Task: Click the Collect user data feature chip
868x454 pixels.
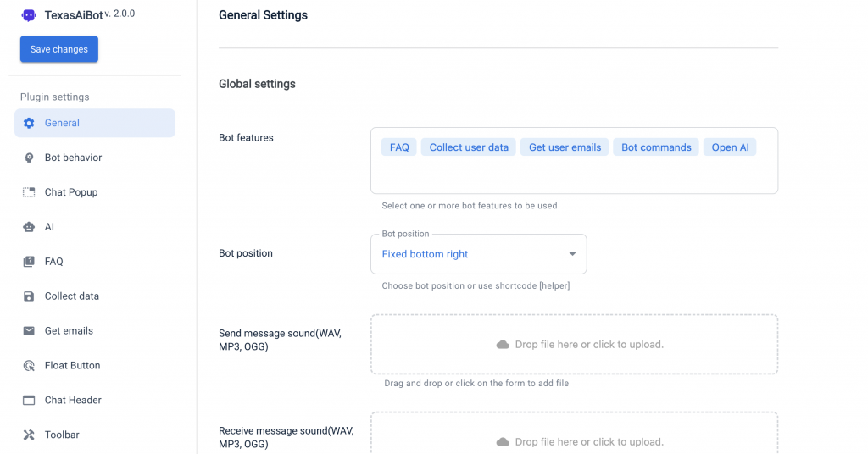Action: coord(468,147)
